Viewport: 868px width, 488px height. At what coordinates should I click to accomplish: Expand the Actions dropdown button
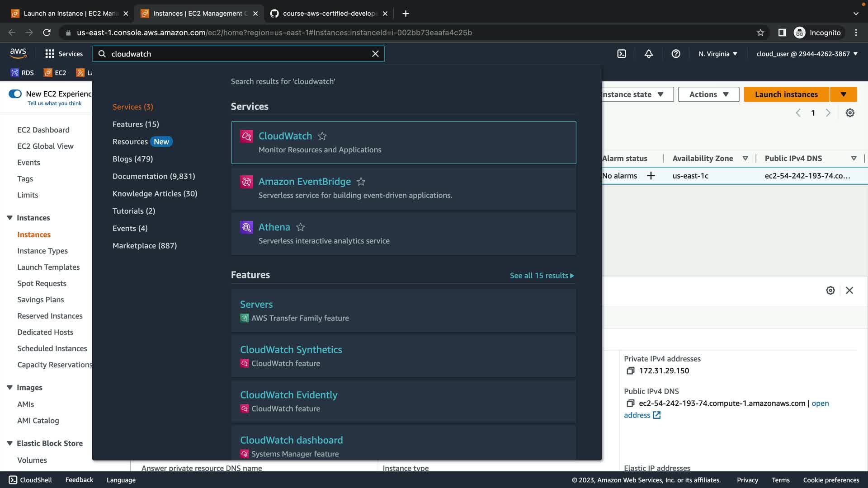click(x=708, y=94)
